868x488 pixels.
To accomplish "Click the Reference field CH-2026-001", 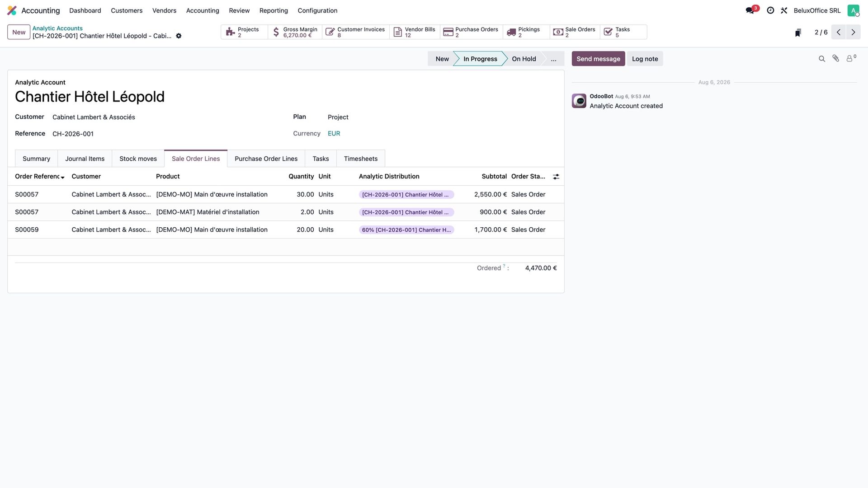I will pyautogui.click(x=73, y=134).
